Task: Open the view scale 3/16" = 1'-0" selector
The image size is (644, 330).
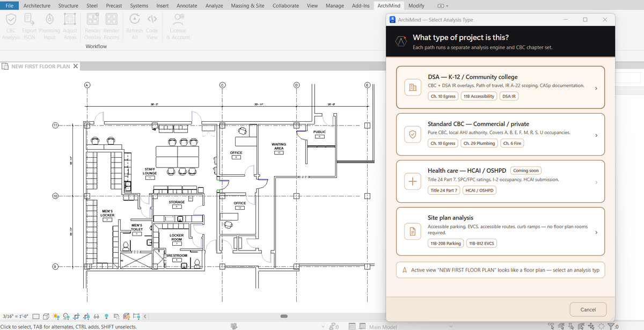Action: [x=15, y=317]
